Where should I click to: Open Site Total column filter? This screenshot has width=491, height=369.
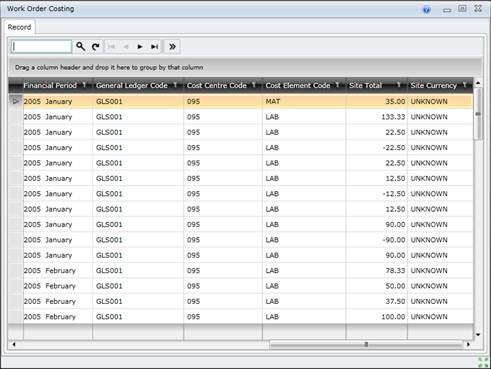pyautogui.click(x=399, y=85)
